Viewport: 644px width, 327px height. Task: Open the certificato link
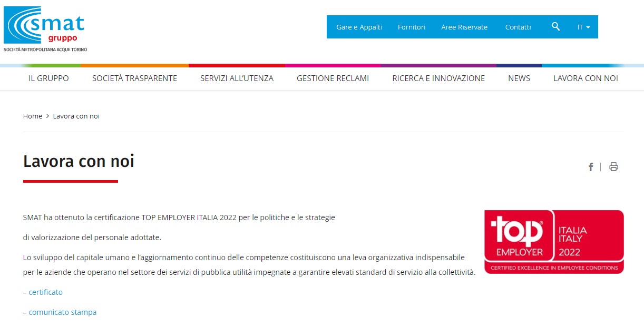(x=45, y=292)
